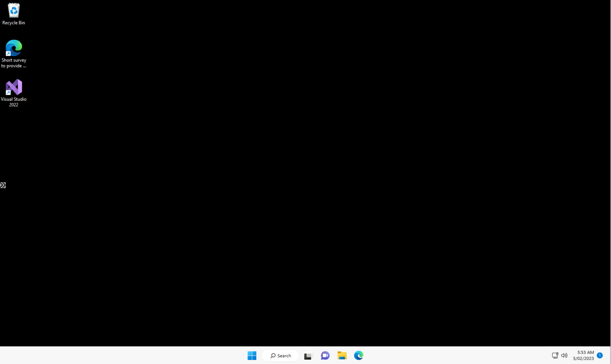
Task: Open the clock showing 5:53 AM
Action: (x=583, y=355)
